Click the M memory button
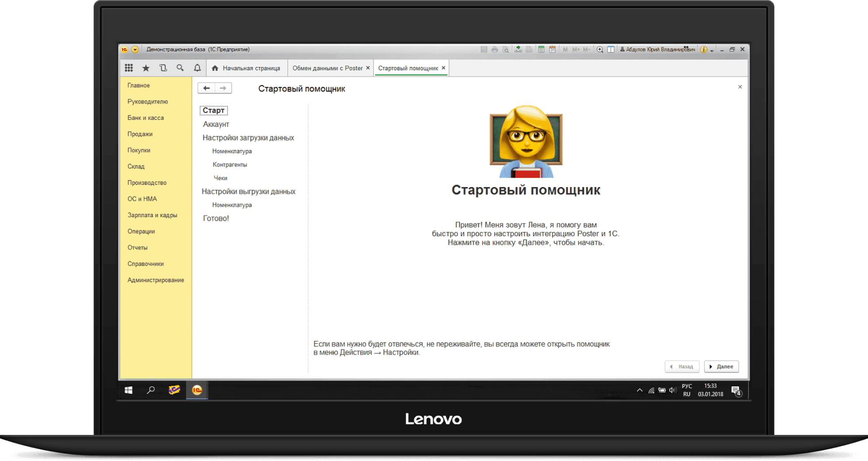This screenshot has height=461, width=868. [x=565, y=50]
